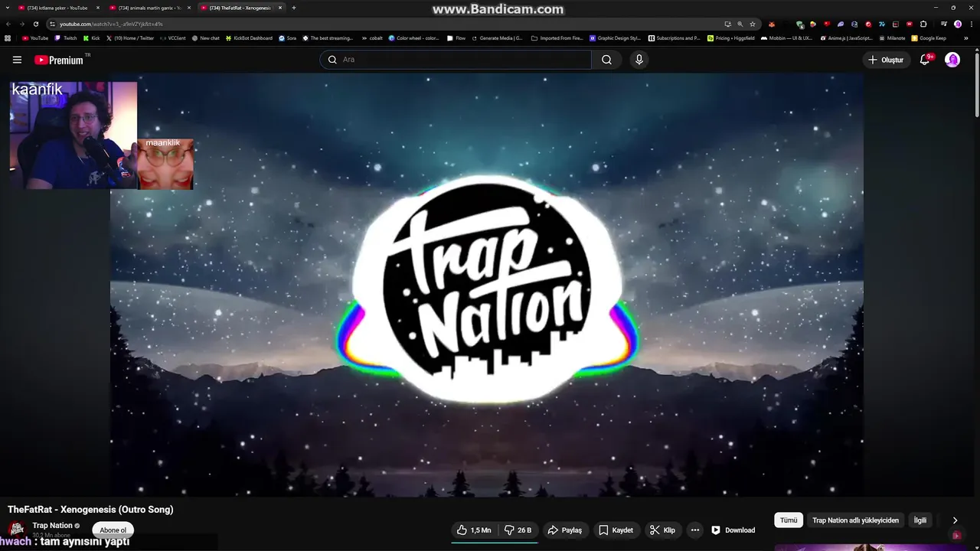
Task: Open the YouTube guide hamburger menu
Action: pyautogui.click(x=17, y=60)
